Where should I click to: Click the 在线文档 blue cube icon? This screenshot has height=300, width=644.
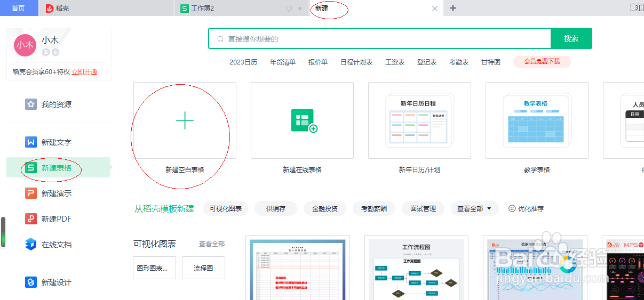(31, 244)
